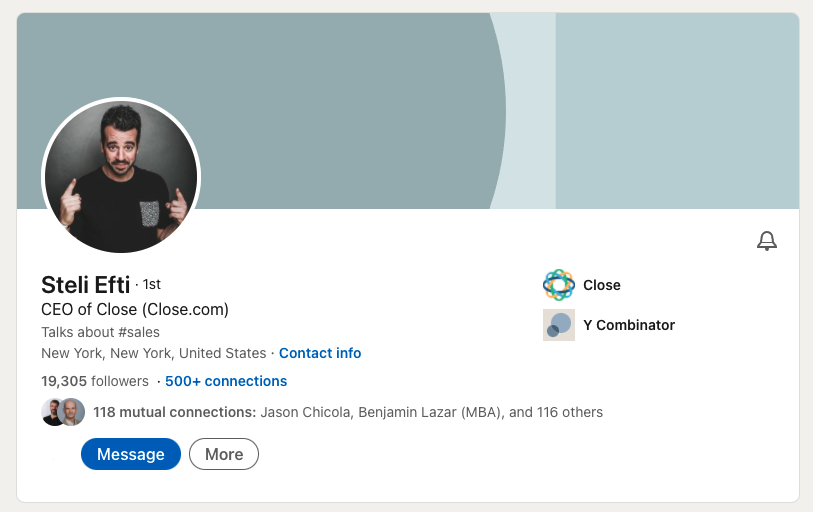
Task: Open the Contact info link
Action: tap(320, 353)
